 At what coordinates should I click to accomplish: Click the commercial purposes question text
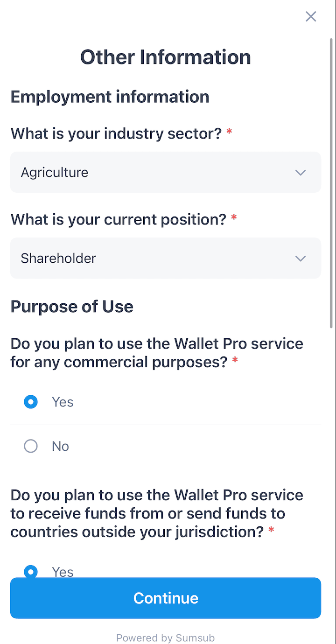(156, 353)
